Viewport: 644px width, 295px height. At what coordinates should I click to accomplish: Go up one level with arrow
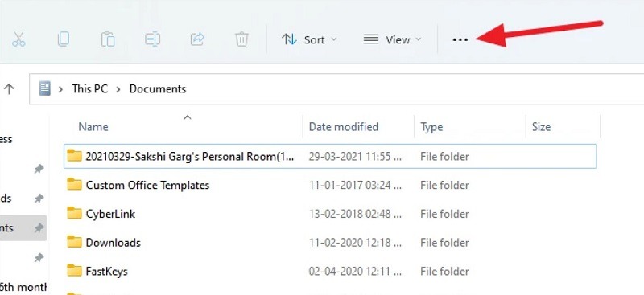click(9, 88)
